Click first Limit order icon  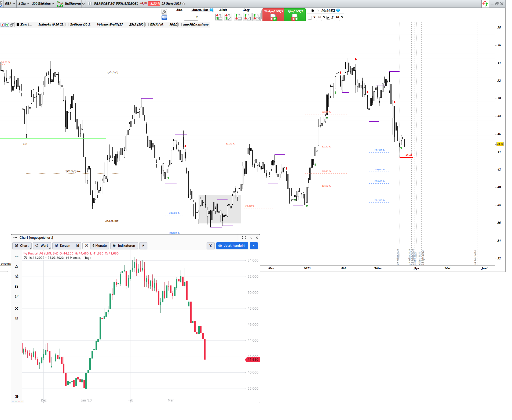(219, 17)
